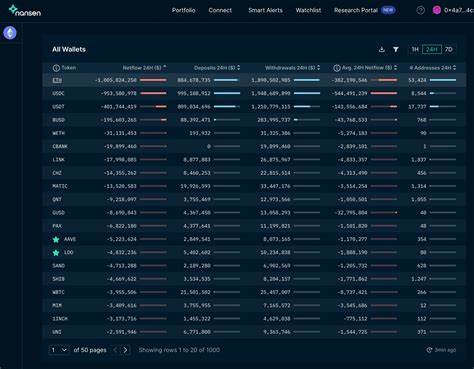
Task: Open the table filter funnel icon
Action: click(396, 49)
